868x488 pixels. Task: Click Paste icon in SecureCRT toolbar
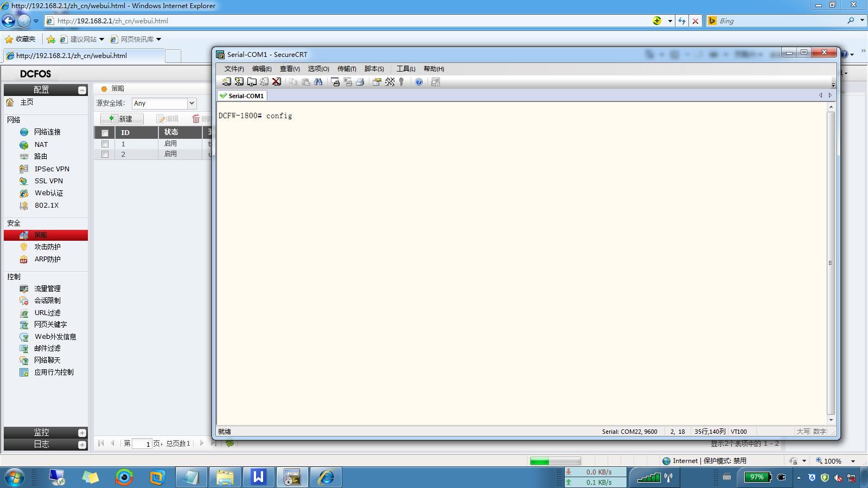[306, 82]
